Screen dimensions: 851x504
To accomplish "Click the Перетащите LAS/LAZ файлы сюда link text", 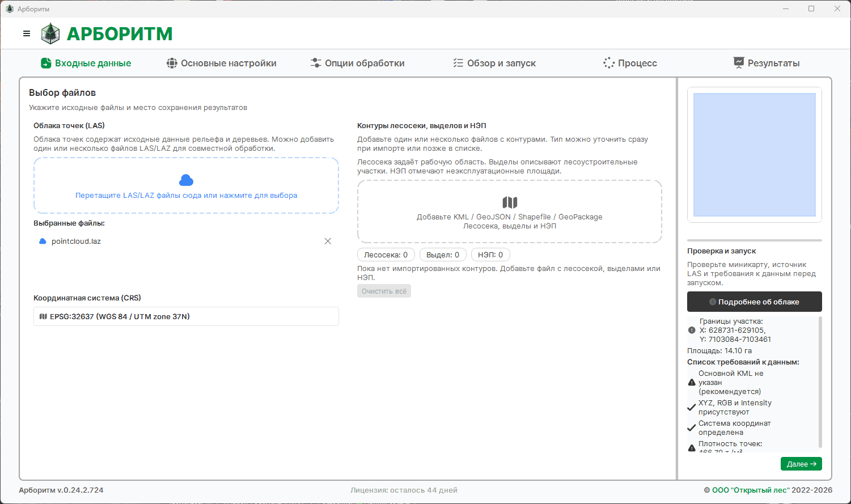I will coord(186,196).
